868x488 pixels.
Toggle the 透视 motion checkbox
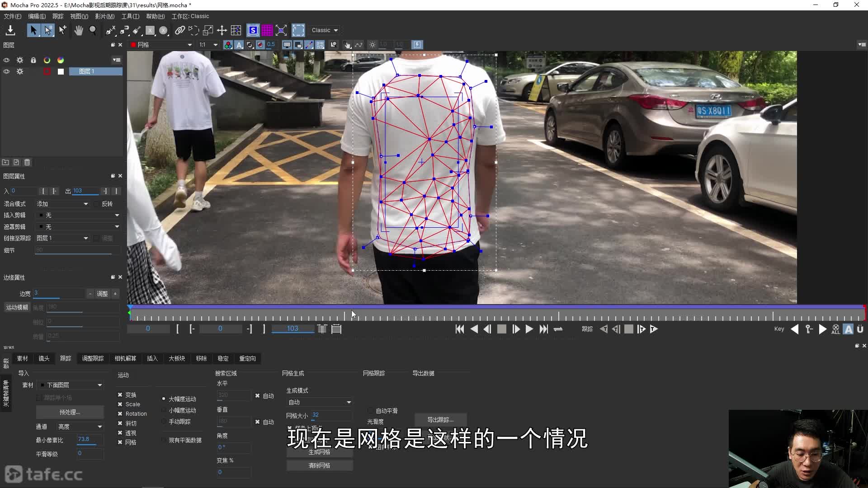tap(120, 433)
